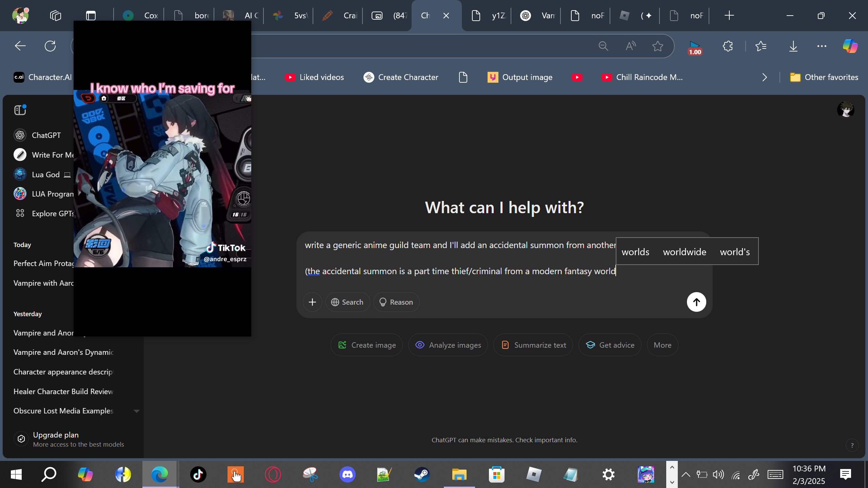This screenshot has width=868, height=488.
Task: Open the Liked videos bookmark
Action: [x=314, y=77]
